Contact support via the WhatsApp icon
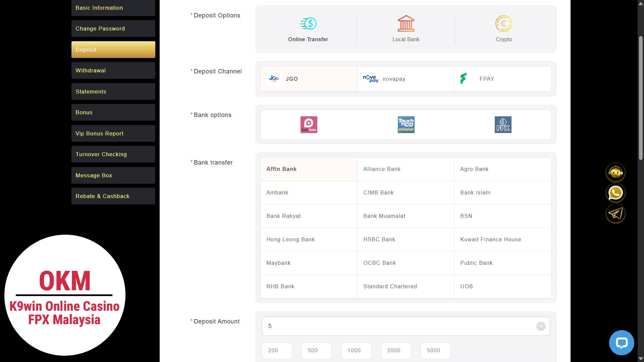The width and height of the screenshot is (644, 362). [615, 193]
